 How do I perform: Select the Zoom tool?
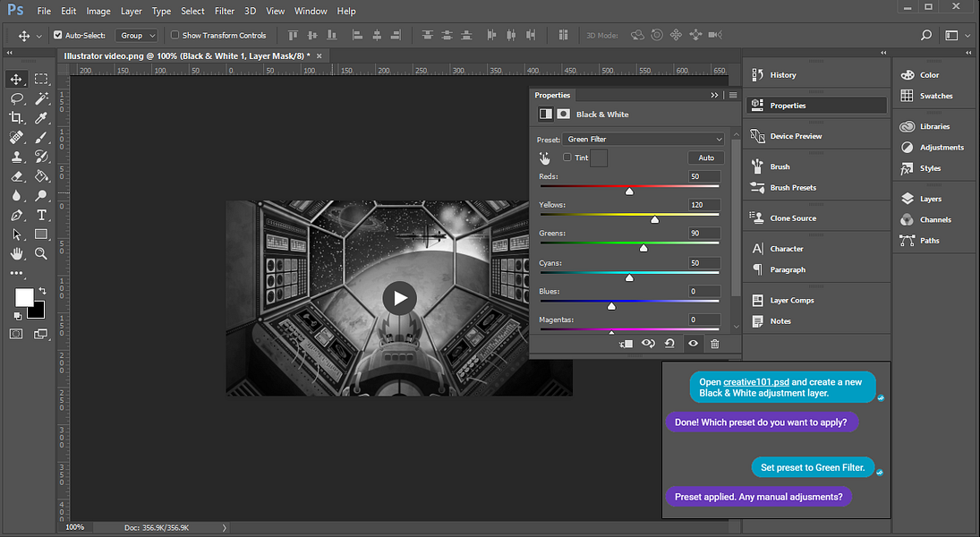[x=41, y=253]
